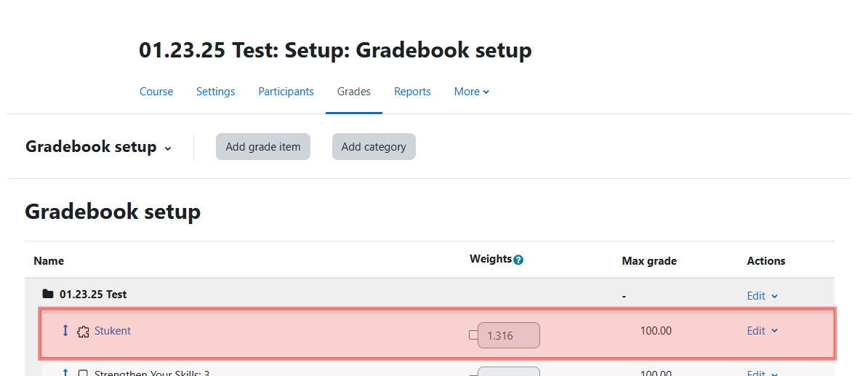Click the Add category button
The image size is (868, 376).
pyautogui.click(x=374, y=147)
